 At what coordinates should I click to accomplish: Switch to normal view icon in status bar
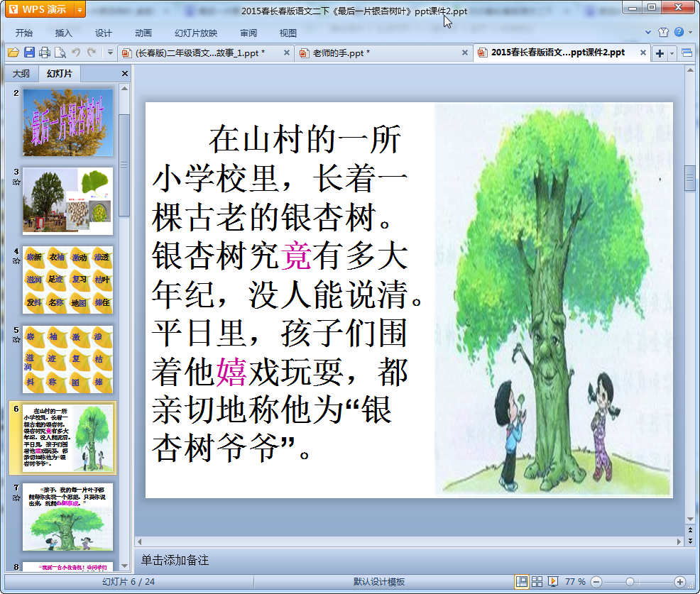tap(521, 581)
